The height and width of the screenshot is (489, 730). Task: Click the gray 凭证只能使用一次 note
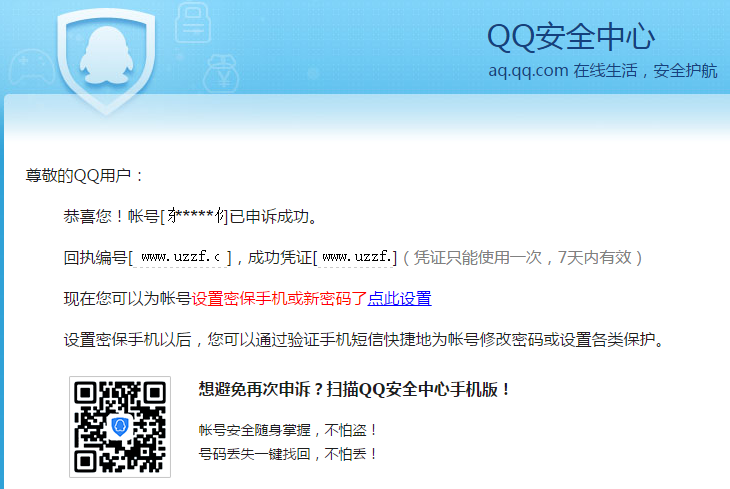[x=523, y=257]
